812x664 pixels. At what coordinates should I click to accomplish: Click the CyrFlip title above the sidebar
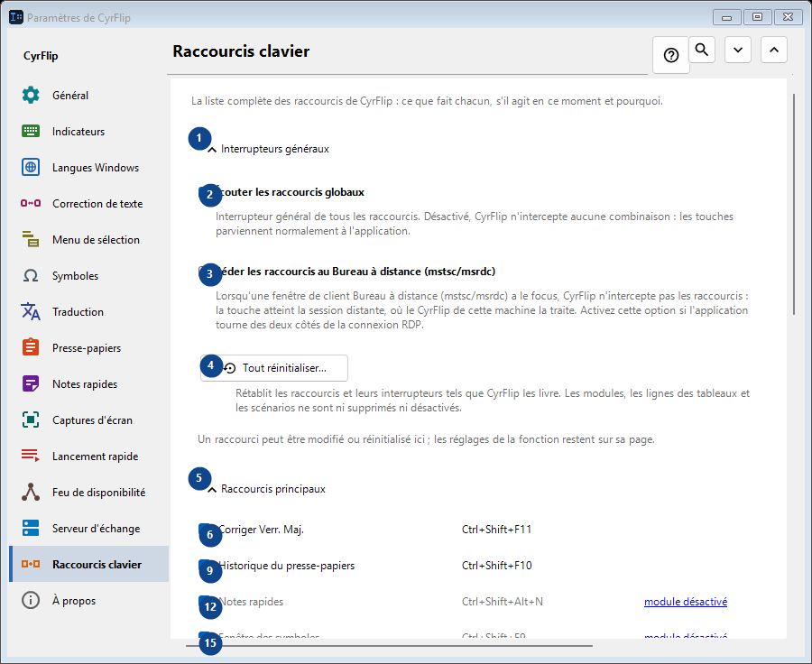click(x=41, y=56)
